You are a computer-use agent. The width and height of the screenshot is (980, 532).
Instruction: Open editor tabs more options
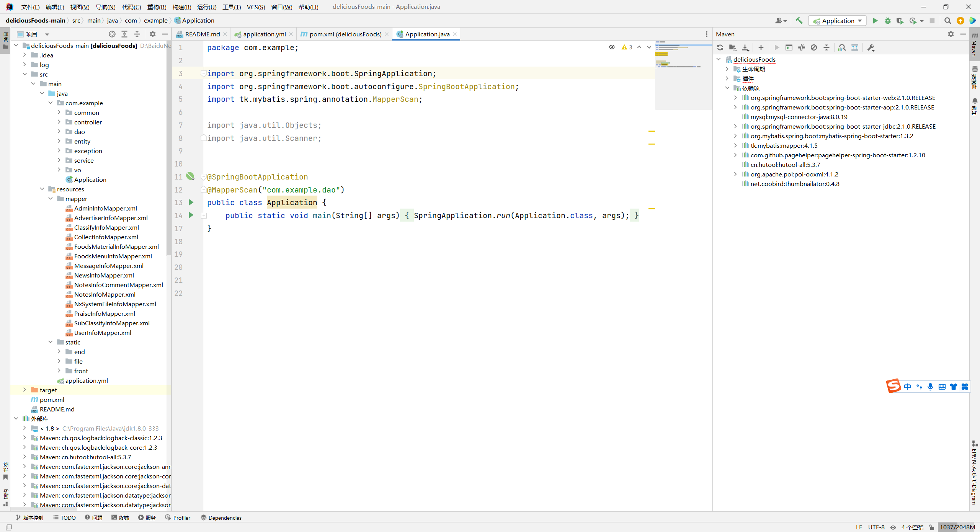click(707, 34)
